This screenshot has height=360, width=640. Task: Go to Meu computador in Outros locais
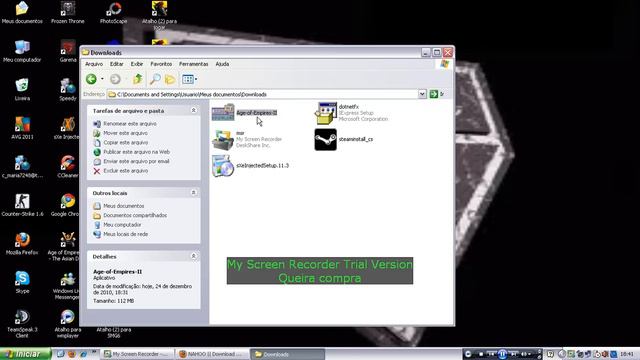(x=122, y=225)
